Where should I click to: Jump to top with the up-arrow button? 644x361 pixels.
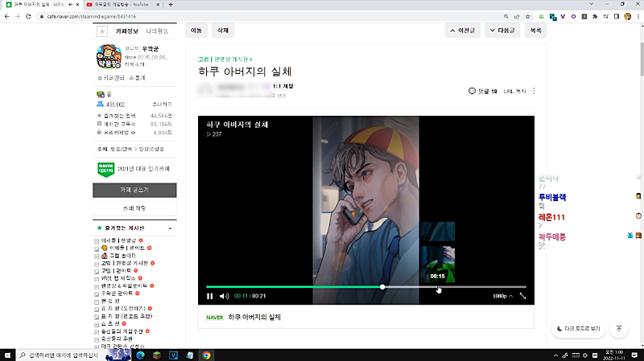point(619,329)
